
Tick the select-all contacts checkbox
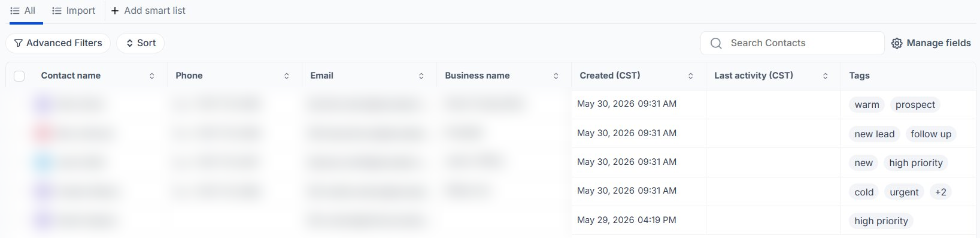pyautogui.click(x=19, y=76)
